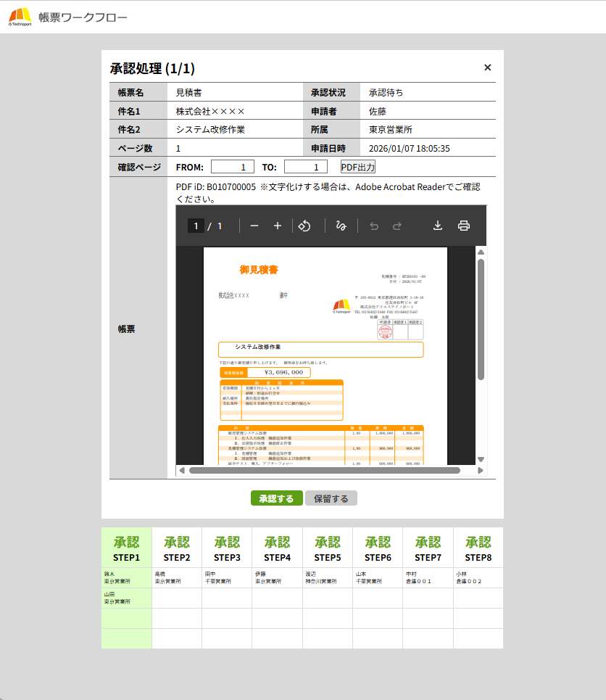
Task: Click the TO page input field
Action: coord(306,167)
